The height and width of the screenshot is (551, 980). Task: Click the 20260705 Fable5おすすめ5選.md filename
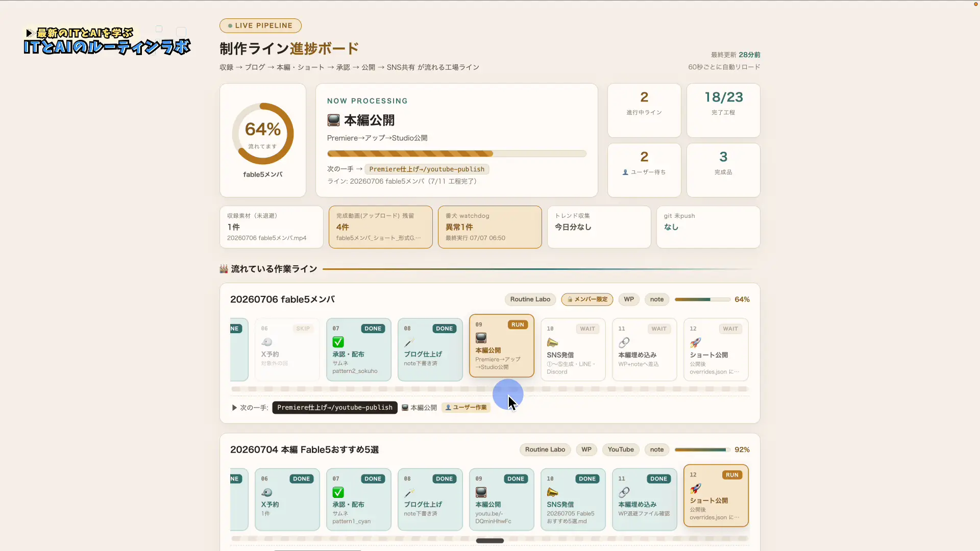(x=571, y=517)
